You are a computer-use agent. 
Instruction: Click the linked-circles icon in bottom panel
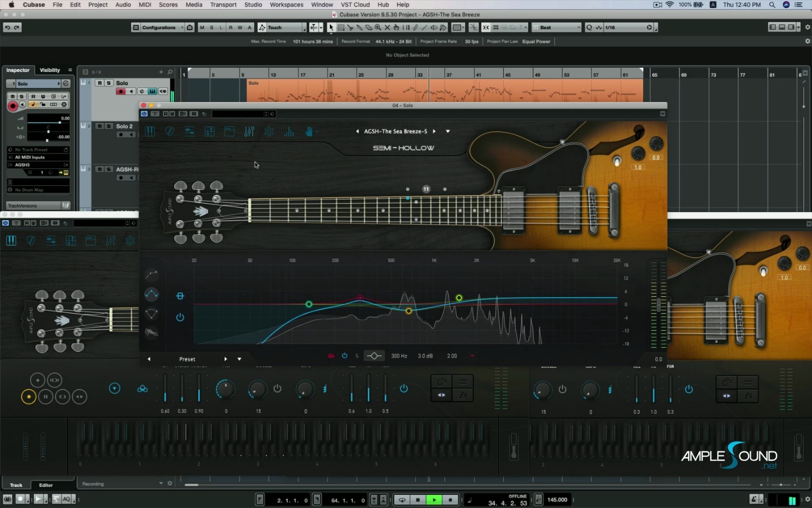click(142, 389)
